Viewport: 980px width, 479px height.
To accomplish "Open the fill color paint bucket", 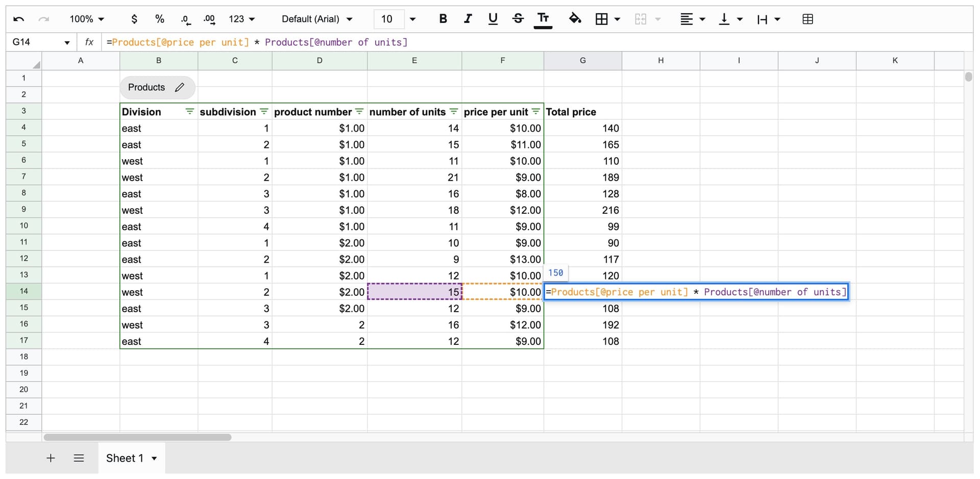I will (575, 19).
